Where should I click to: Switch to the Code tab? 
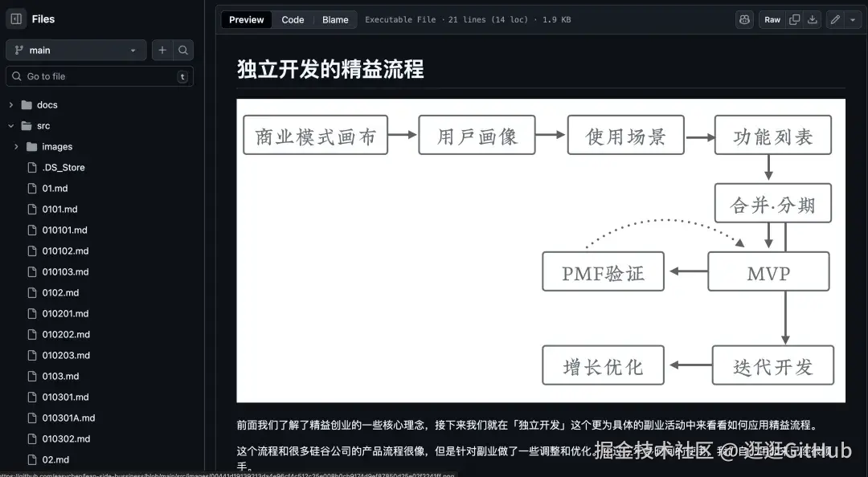point(293,19)
